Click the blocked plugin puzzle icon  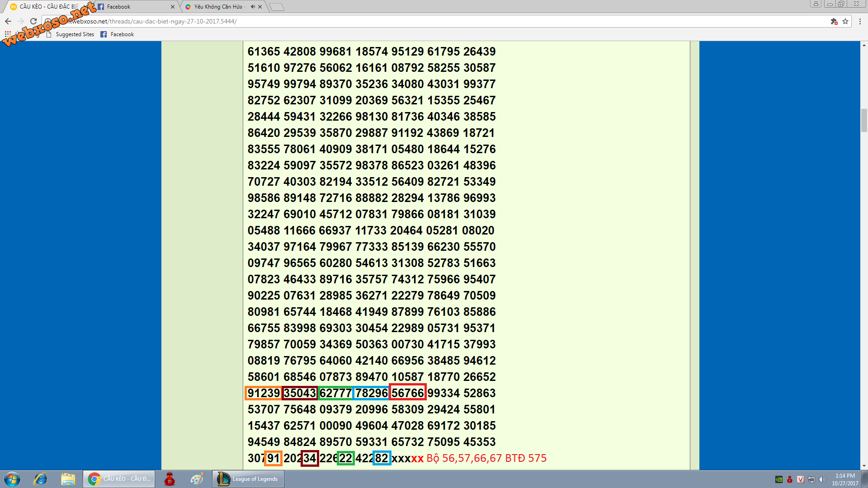(834, 21)
